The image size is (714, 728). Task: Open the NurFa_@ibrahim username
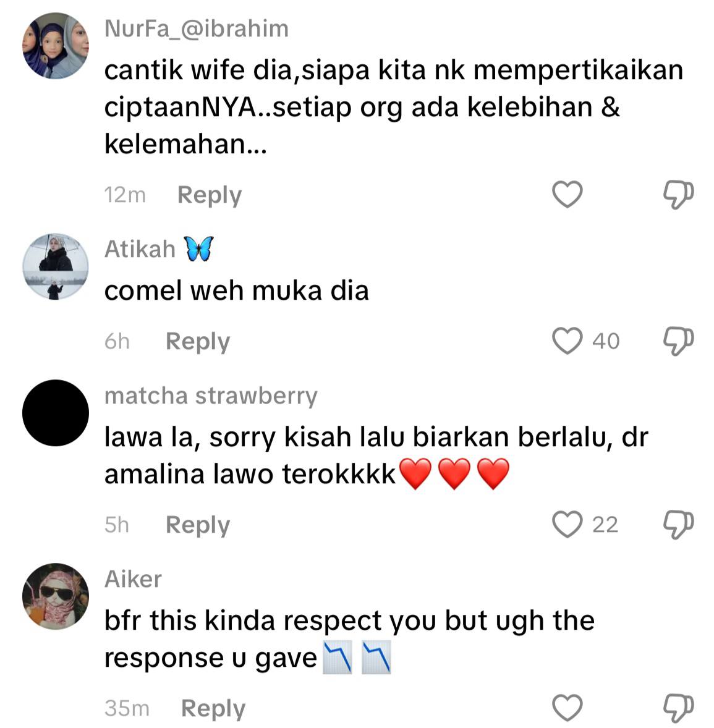tap(197, 29)
